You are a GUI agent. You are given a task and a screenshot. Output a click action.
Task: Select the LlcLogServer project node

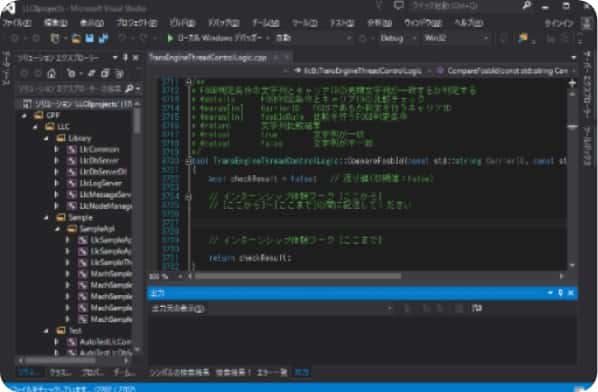[100, 183]
